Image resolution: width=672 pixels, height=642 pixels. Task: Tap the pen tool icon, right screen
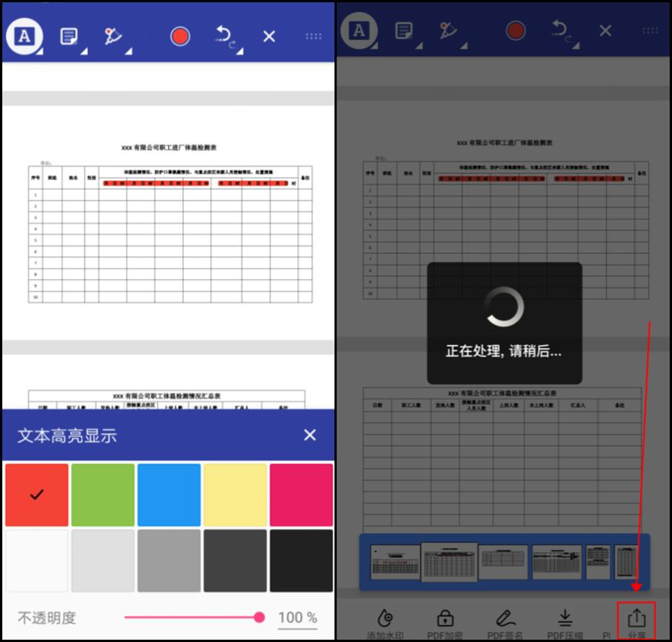click(x=448, y=30)
